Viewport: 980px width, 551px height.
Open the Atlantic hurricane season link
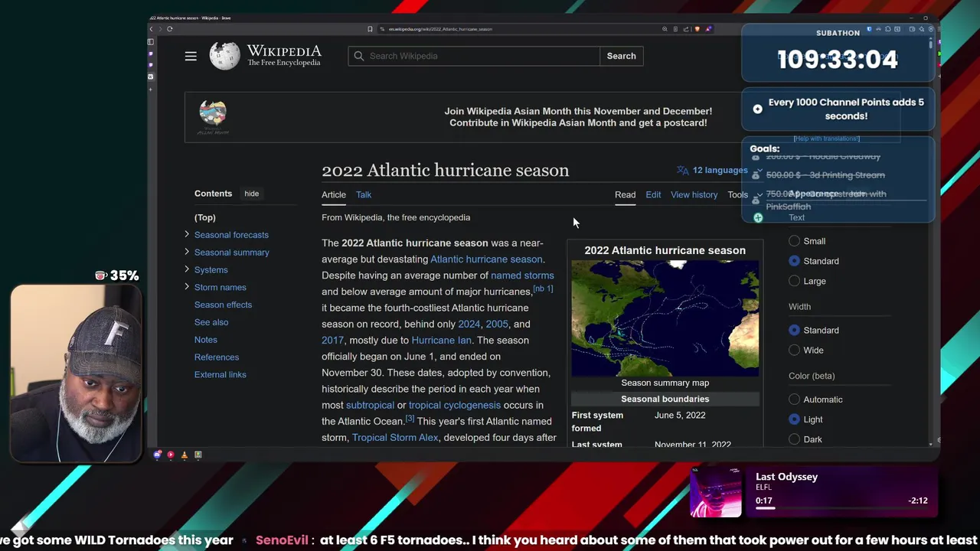click(x=486, y=259)
